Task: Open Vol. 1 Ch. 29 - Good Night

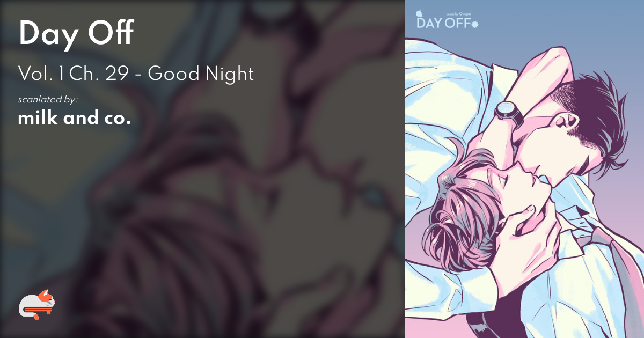Action: [x=136, y=74]
